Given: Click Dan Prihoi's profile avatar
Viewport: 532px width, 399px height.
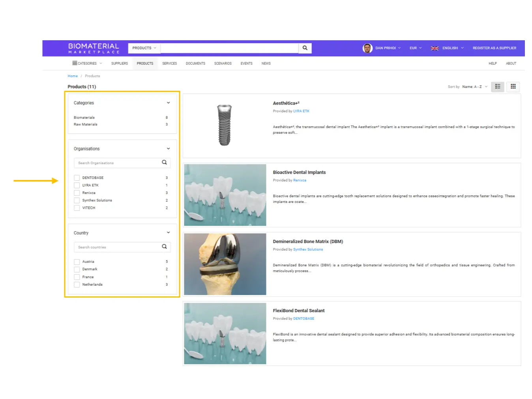Looking at the screenshot, I should click(x=367, y=48).
